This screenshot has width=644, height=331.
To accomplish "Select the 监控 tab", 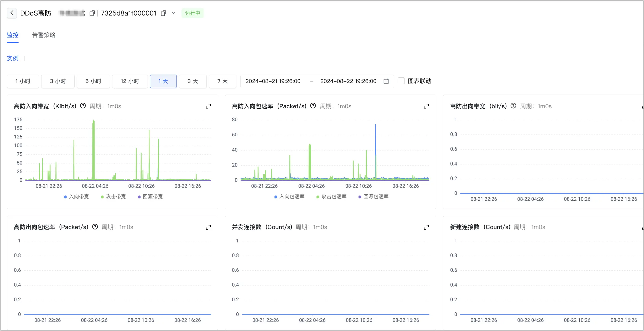I will pyautogui.click(x=13, y=35).
